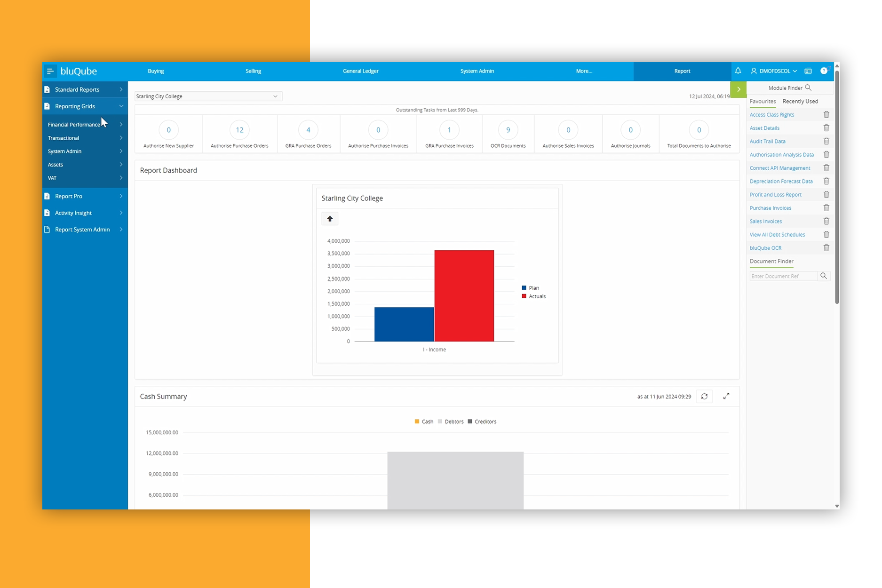Delete Access Class Rights from favourites

(x=826, y=115)
